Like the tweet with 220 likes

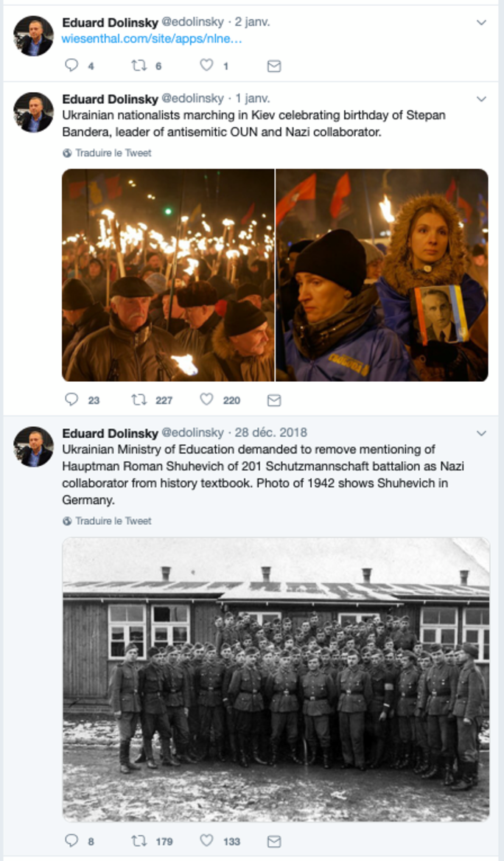tap(207, 400)
